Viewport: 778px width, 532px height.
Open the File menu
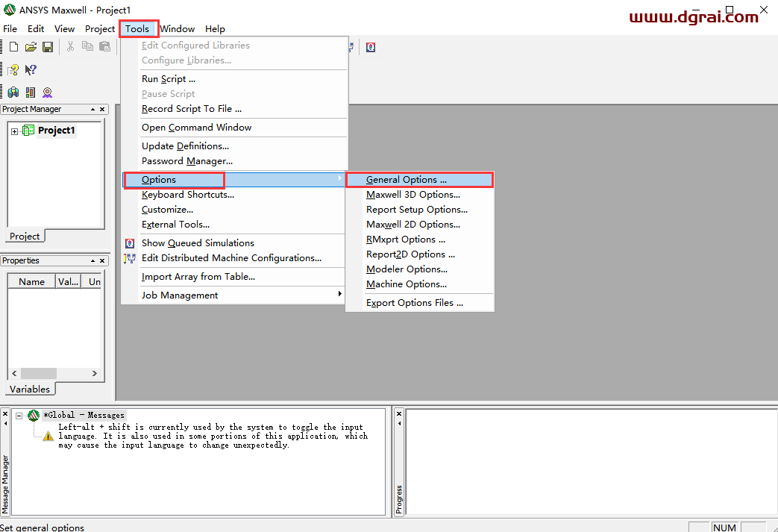coord(10,29)
